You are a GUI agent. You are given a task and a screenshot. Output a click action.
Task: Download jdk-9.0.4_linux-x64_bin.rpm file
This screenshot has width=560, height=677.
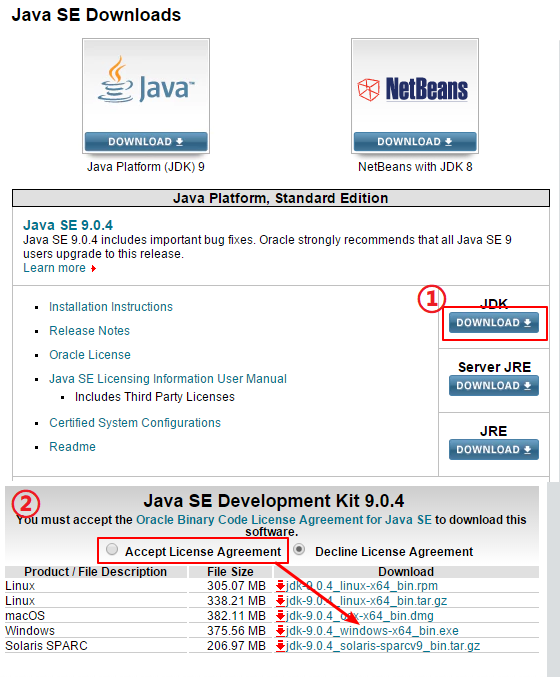tap(362, 586)
